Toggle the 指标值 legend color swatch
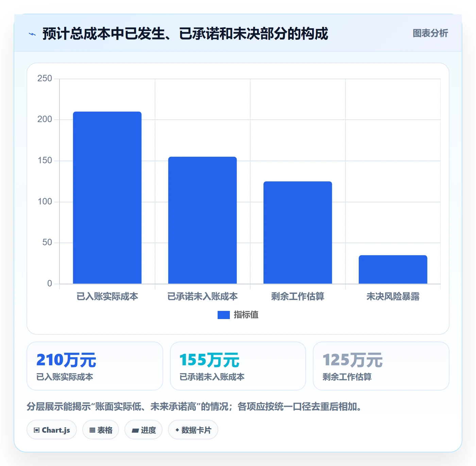Image resolution: width=476 pixels, height=466 pixels. pos(223,315)
